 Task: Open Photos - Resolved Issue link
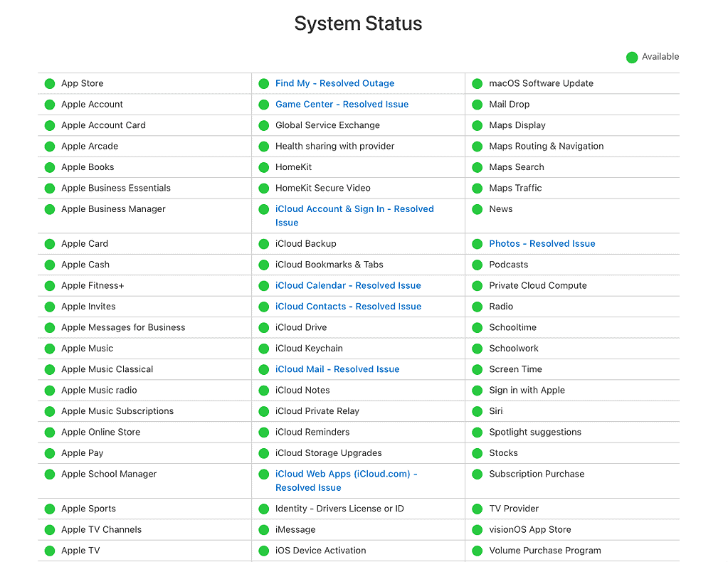click(x=542, y=243)
